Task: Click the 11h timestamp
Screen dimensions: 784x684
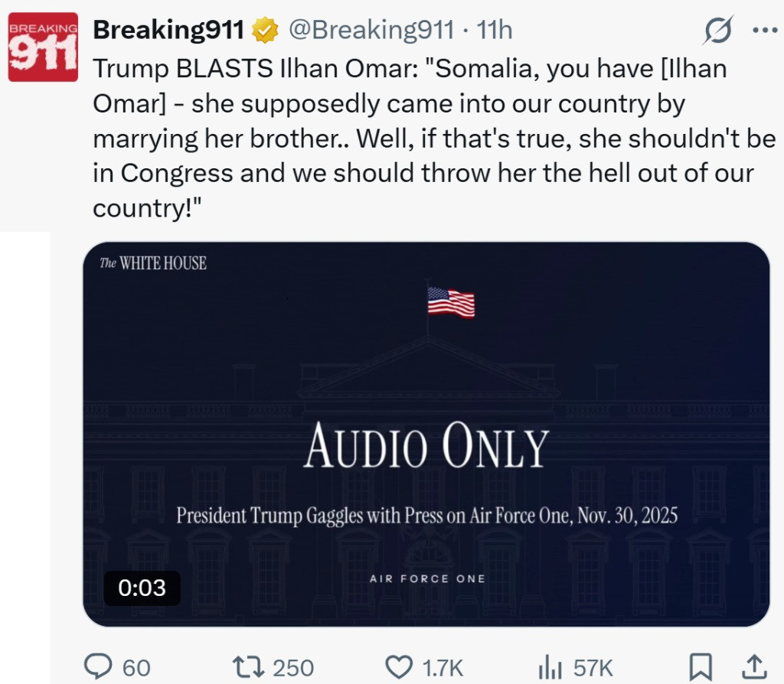Action: [495, 31]
